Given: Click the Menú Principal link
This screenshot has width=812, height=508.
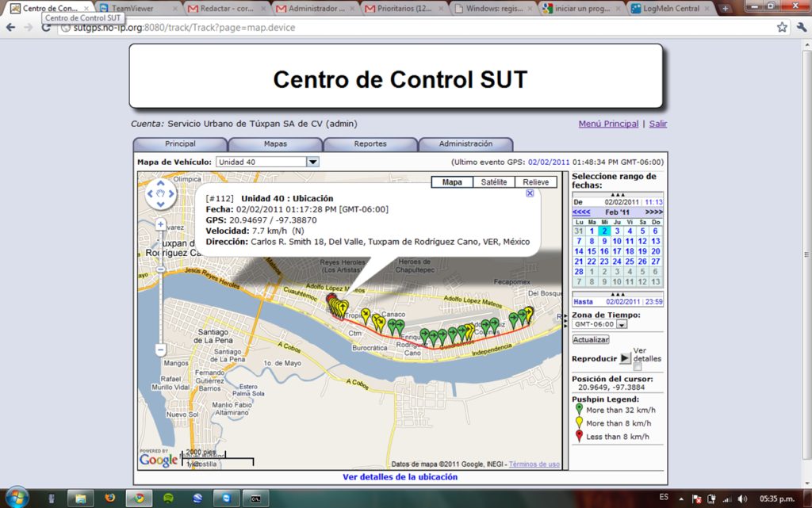Looking at the screenshot, I should tap(608, 124).
